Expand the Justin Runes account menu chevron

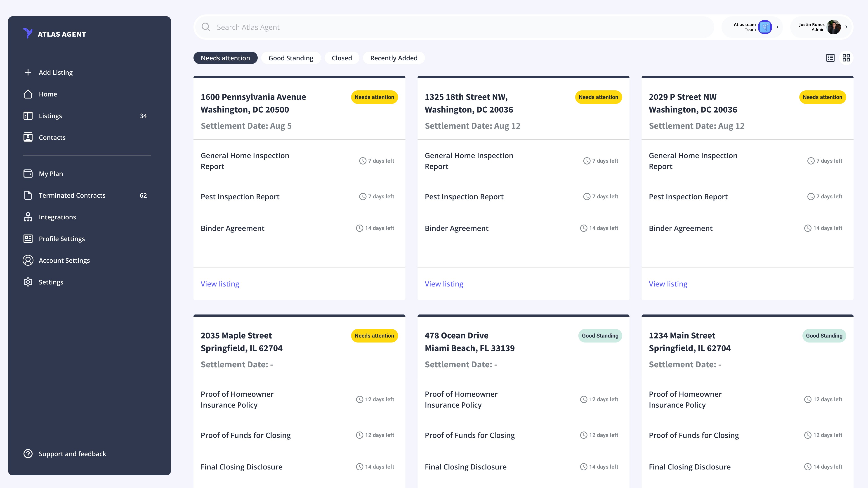pos(846,27)
